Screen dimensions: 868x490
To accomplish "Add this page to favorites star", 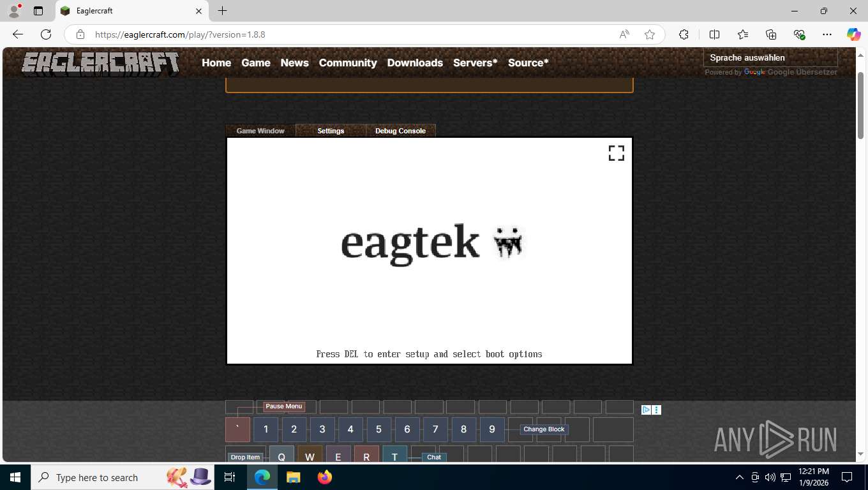I will click(x=650, y=34).
